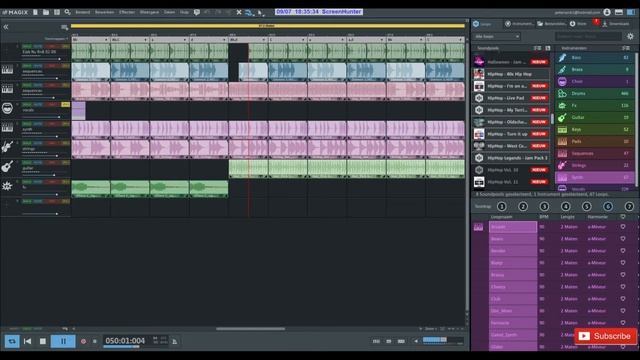Open the Weergave menu
This screenshot has height=360, width=640.
pos(149,12)
